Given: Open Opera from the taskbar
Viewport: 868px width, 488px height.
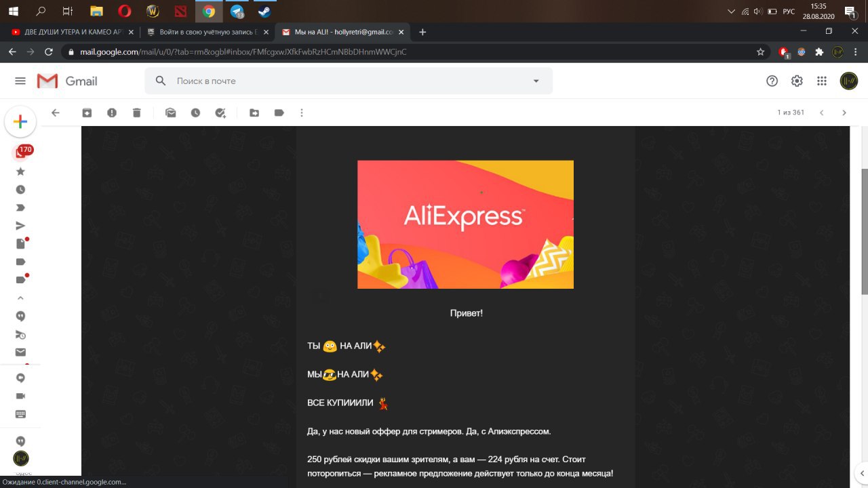Looking at the screenshot, I should pos(125,11).
